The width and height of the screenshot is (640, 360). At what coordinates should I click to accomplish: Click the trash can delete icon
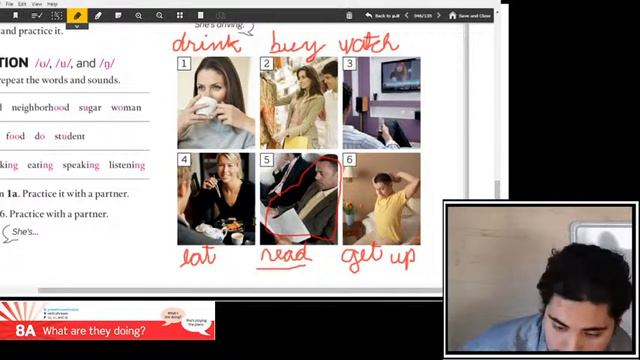pos(349,16)
